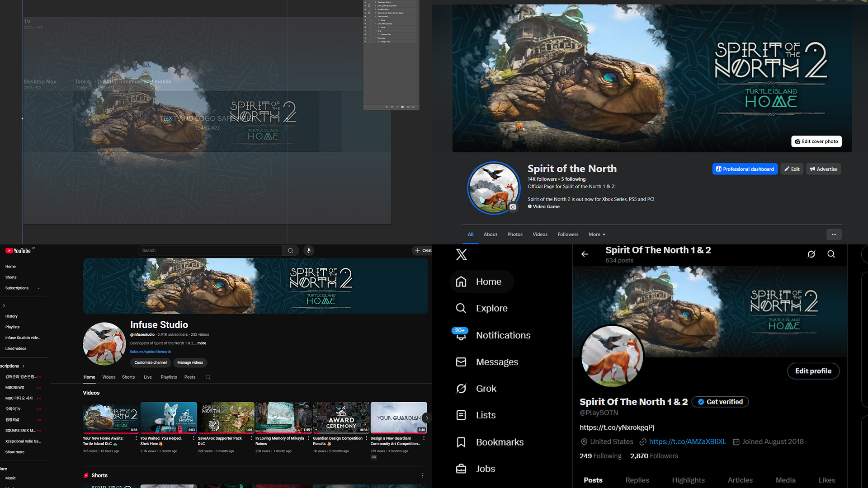Screen dimensions: 868x488
Task: Click the YouTube voice search microphone icon
Action: 308,250
